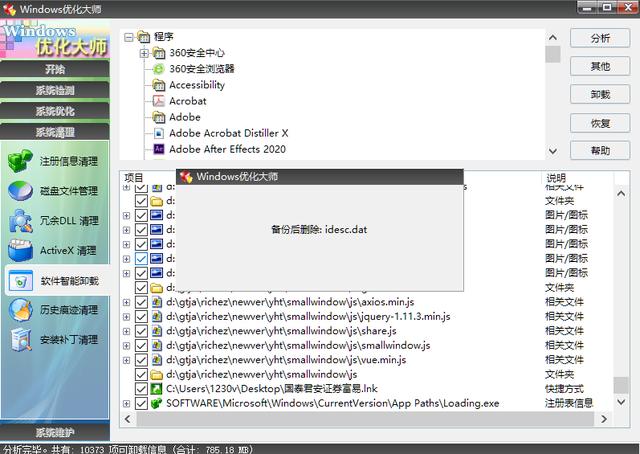Click the 分析 button
Image resolution: width=640 pixels, height=454 pixels.
click(x=600, y=38)
